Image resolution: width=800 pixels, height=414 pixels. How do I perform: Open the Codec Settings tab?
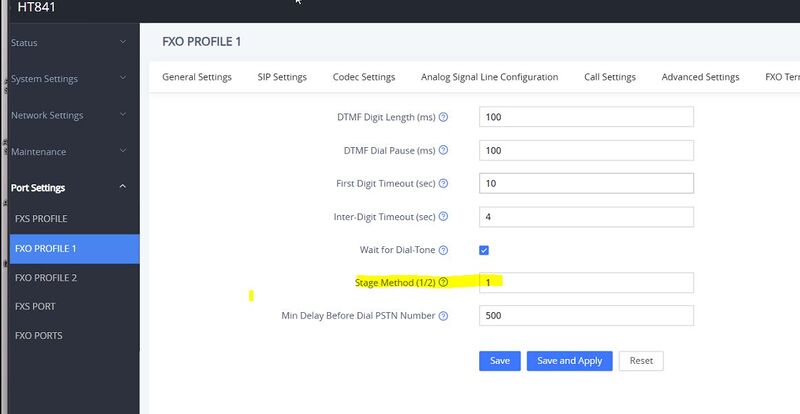pos(364,77)
